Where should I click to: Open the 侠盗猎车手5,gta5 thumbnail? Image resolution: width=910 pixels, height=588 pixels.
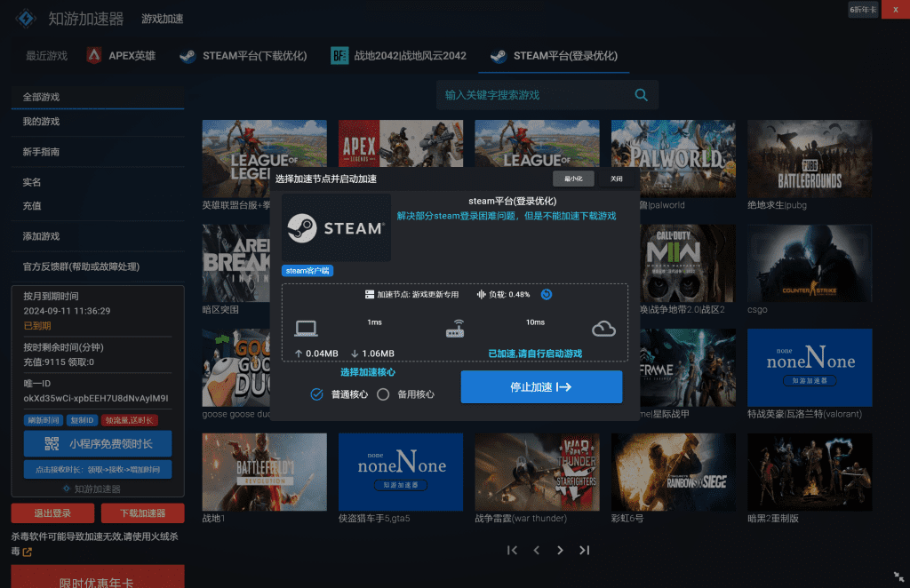(x=401, y=472)
